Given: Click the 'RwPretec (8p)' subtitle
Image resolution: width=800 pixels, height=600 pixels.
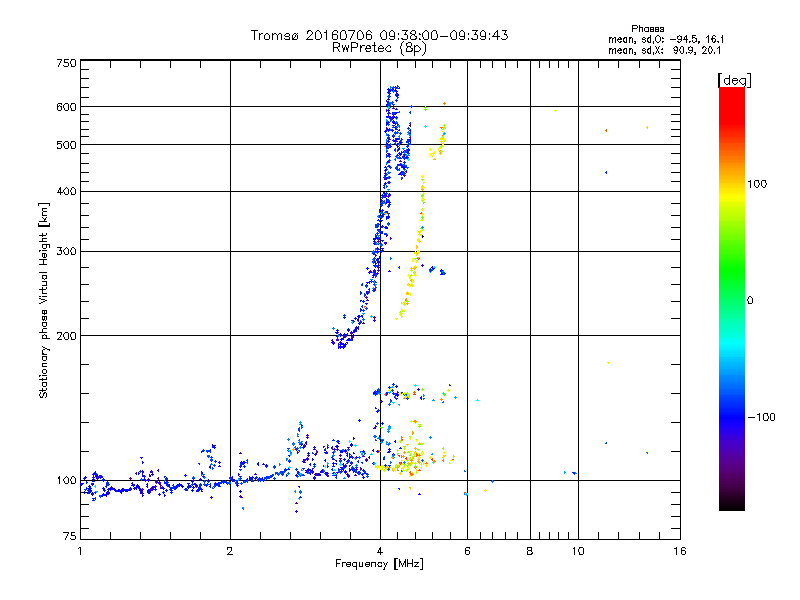Looking at the screenshot, I should (379, 48).
